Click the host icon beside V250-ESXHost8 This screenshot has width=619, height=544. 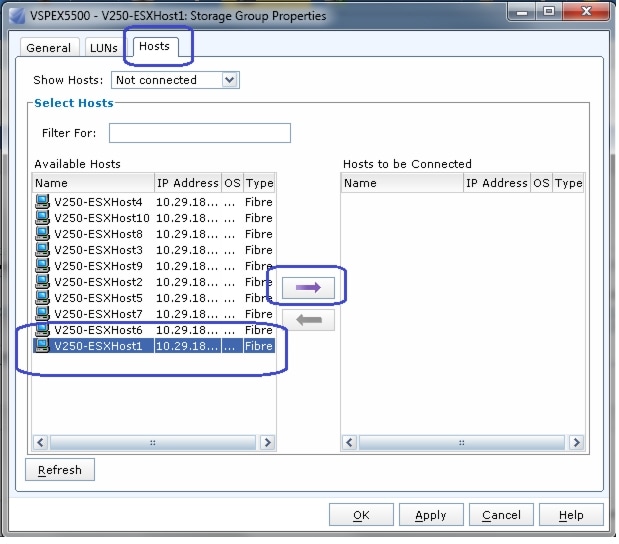click(x=42, y=233)
